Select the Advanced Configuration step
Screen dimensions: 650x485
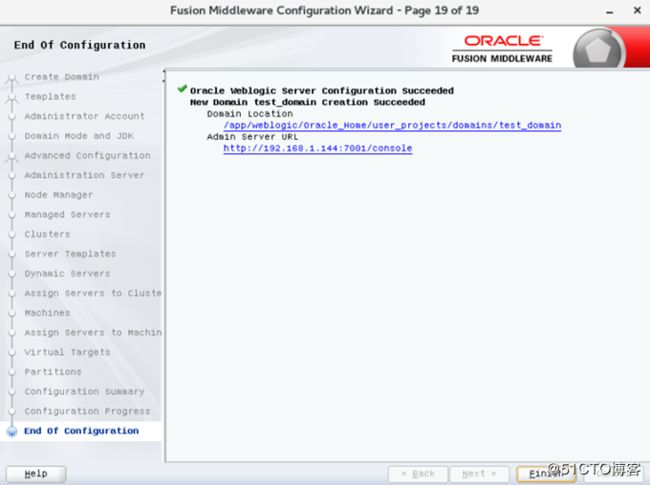[87, 156]
